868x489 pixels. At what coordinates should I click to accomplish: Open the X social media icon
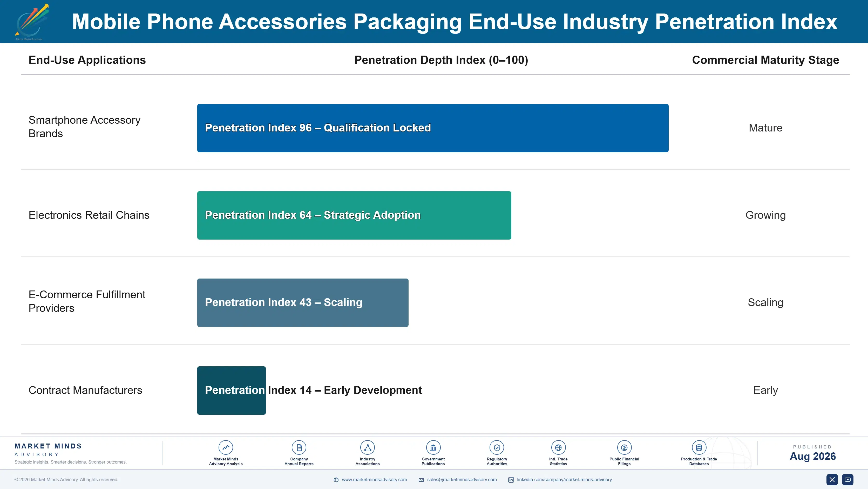pos(832,479)
